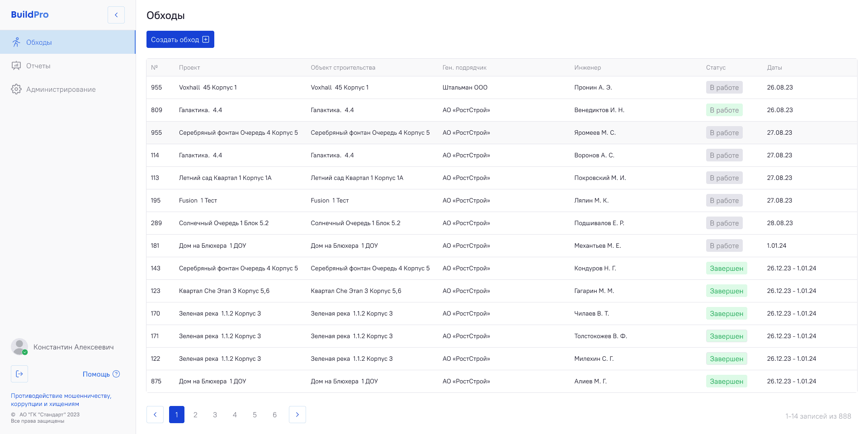Click the Отчеты presentation chart icon
This screenshot has height=434, width=868.
(x=16, y=66)
